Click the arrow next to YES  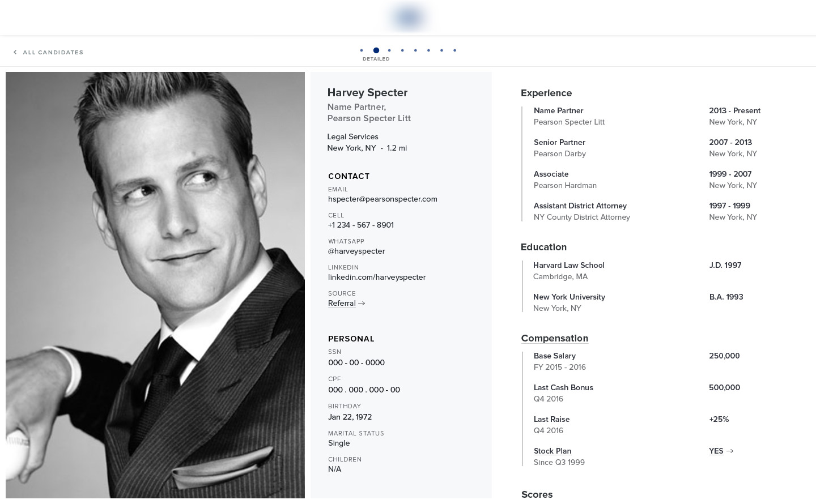[x=730, y=451]
